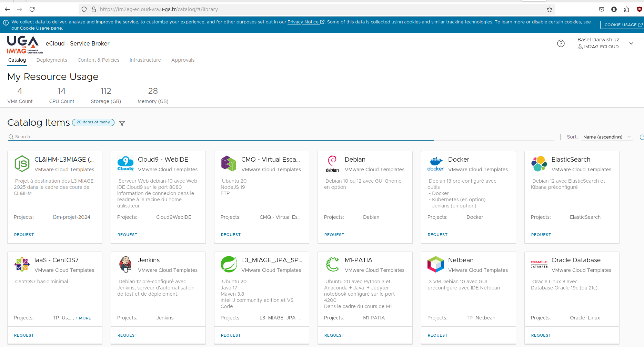Expand the user account chevron
The width and height of the screenshot is (644, 347).
[631, 43]
